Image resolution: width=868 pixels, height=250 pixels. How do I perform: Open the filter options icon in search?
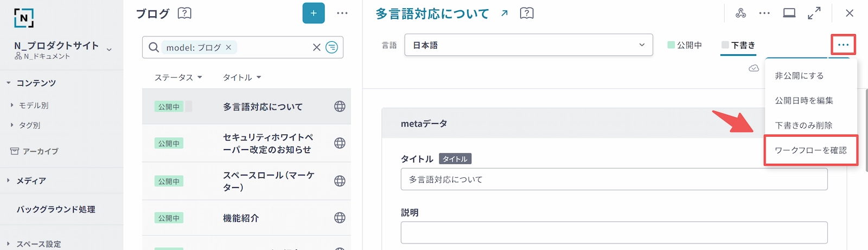[331, 48]
